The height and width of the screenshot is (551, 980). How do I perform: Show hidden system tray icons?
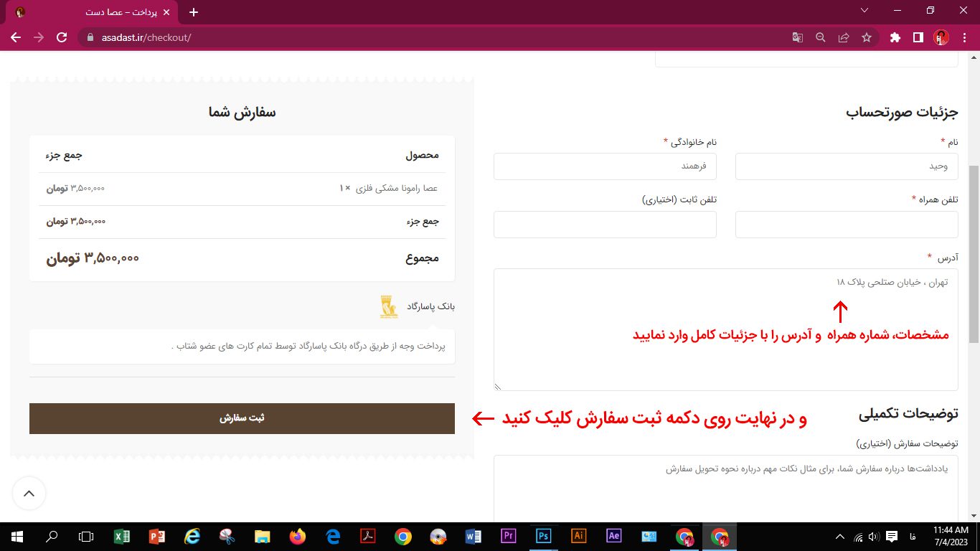tap(840, 537)
